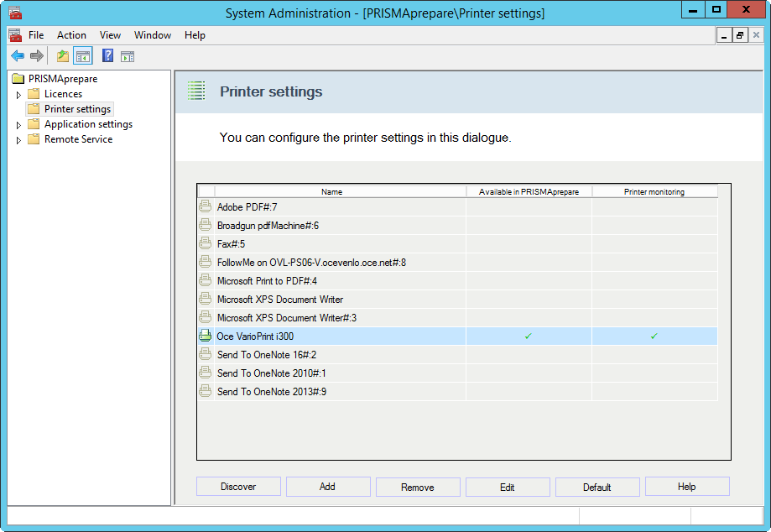Select FollowMe on OVL-PS06-V.ocevenlo.oce.net#:8 name
The width and height of the screenshot is (771, 532).
311,263
